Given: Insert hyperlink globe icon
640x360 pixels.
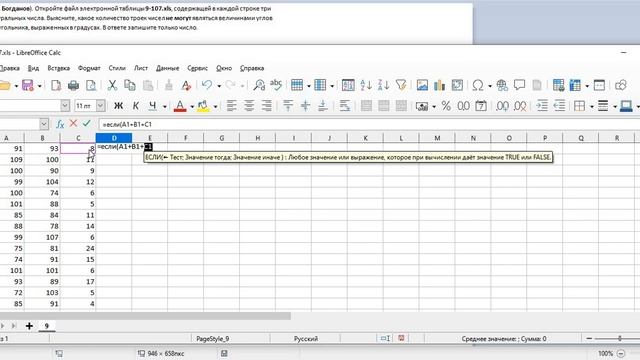Looking at the screenshot, I should coord(502,85).
